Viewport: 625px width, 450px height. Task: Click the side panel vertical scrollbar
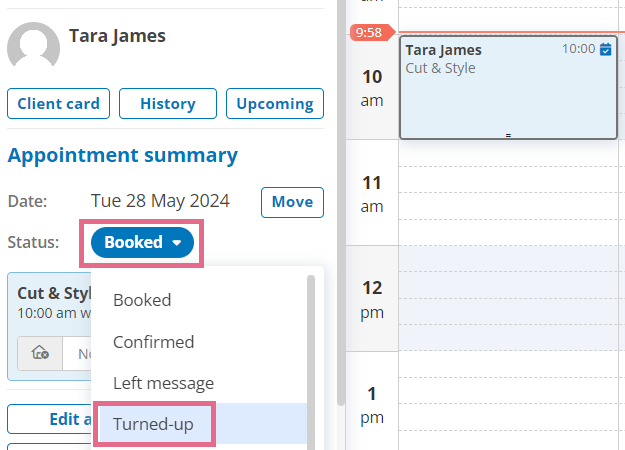coord(341,199)
